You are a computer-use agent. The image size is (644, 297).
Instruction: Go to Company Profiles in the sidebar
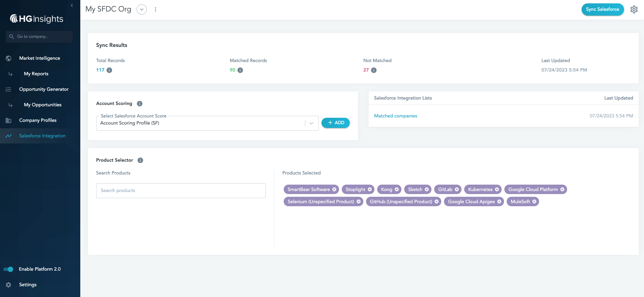click(38, 120)
